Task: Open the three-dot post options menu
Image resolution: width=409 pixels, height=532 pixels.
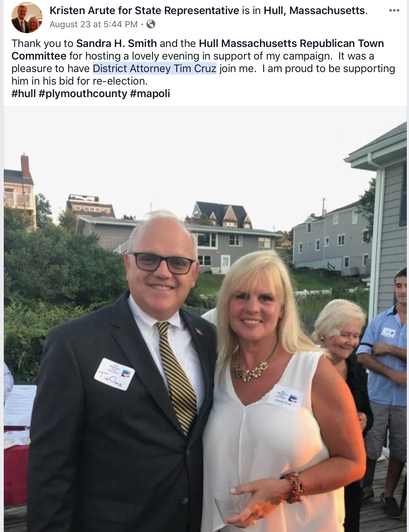Action: [394, 11]
